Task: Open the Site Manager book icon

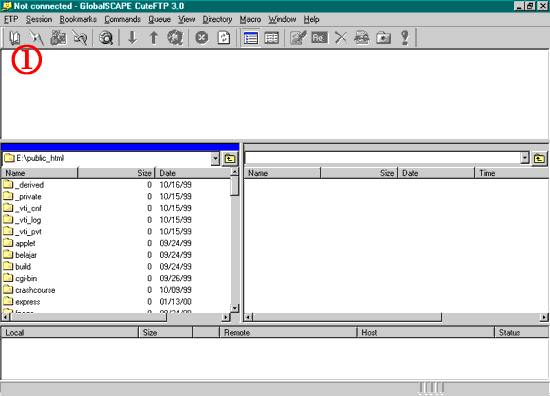Action: pyautogui.click(x=14, y=38)
